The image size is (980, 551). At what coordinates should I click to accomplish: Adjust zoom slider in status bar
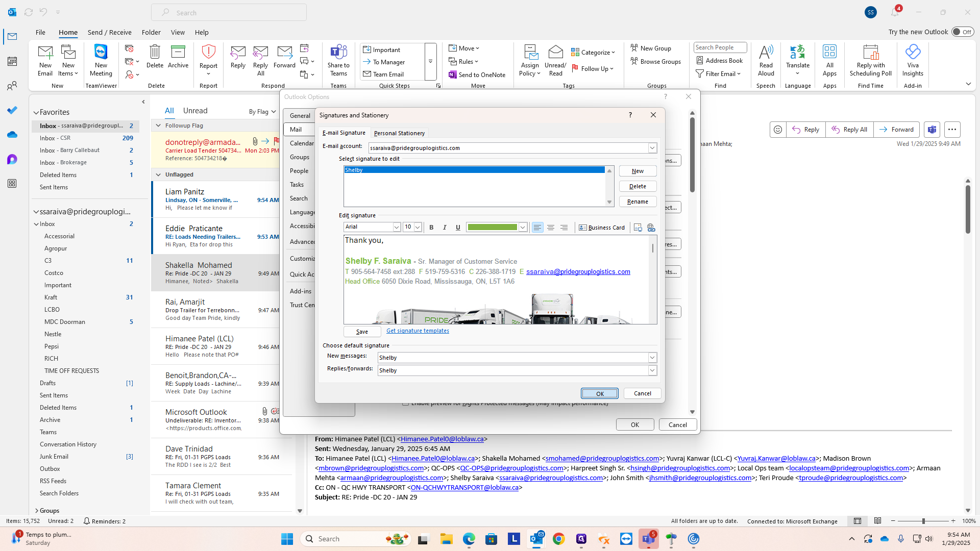click(923, 521)
